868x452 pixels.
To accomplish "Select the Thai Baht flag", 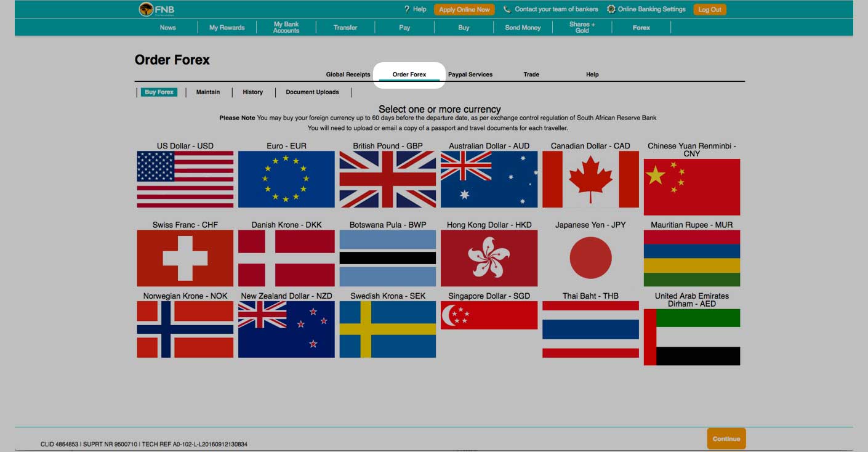I will point(590,329).
